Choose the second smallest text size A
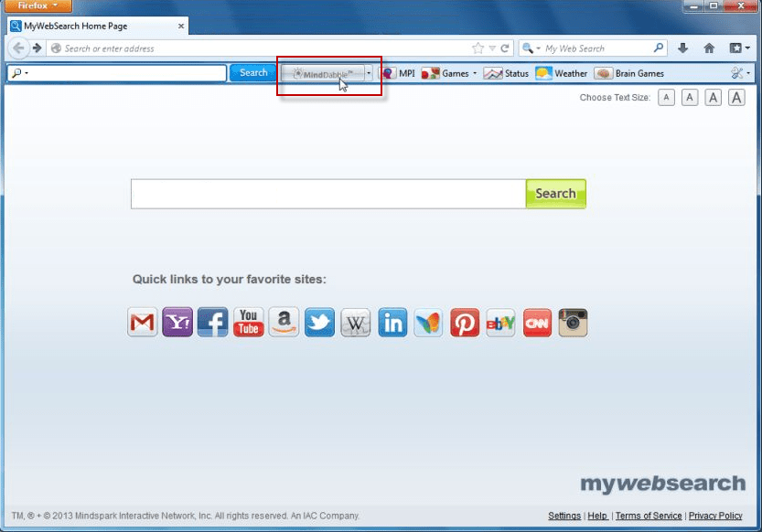The width and height of the screenshot is (762, 532). (690, 98)
